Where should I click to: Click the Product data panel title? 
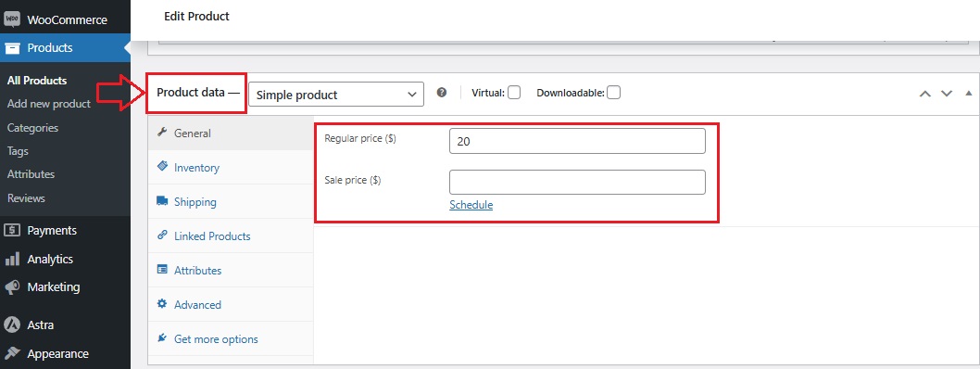point(198,93)
